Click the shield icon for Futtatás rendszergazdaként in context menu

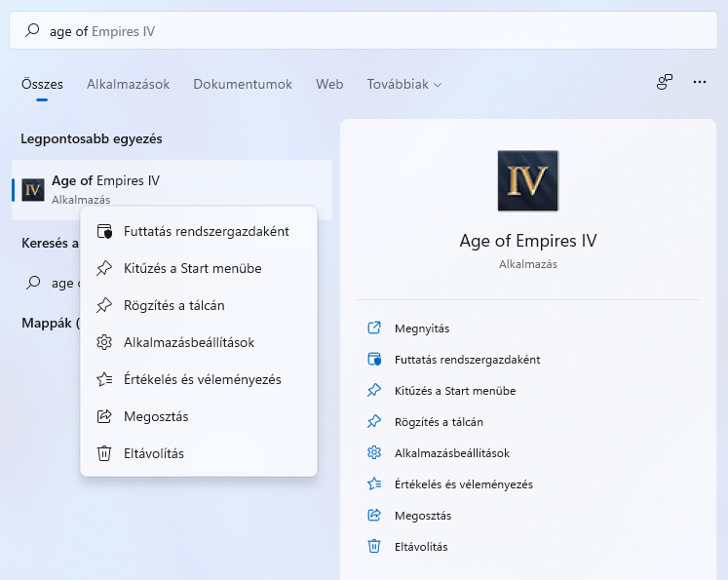click(x=104, y=231)
